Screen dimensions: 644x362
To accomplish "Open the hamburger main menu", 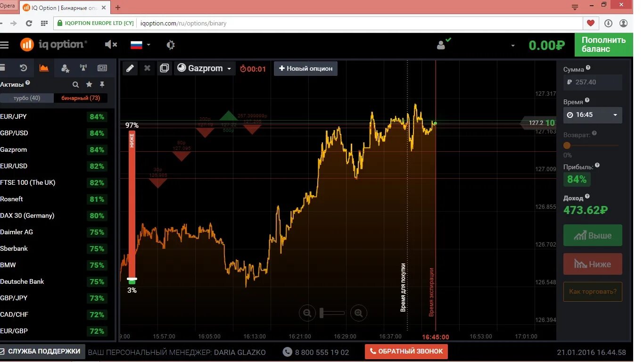I will click(x=4, y=45).
